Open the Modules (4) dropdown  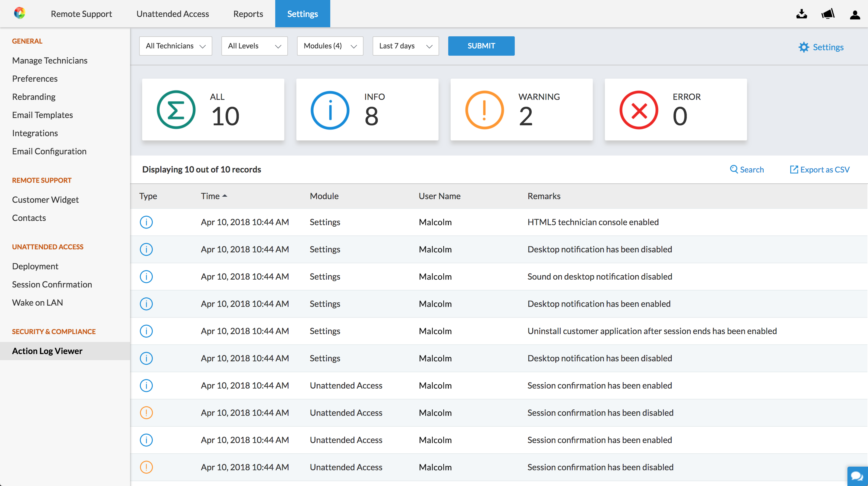[330, 46]
